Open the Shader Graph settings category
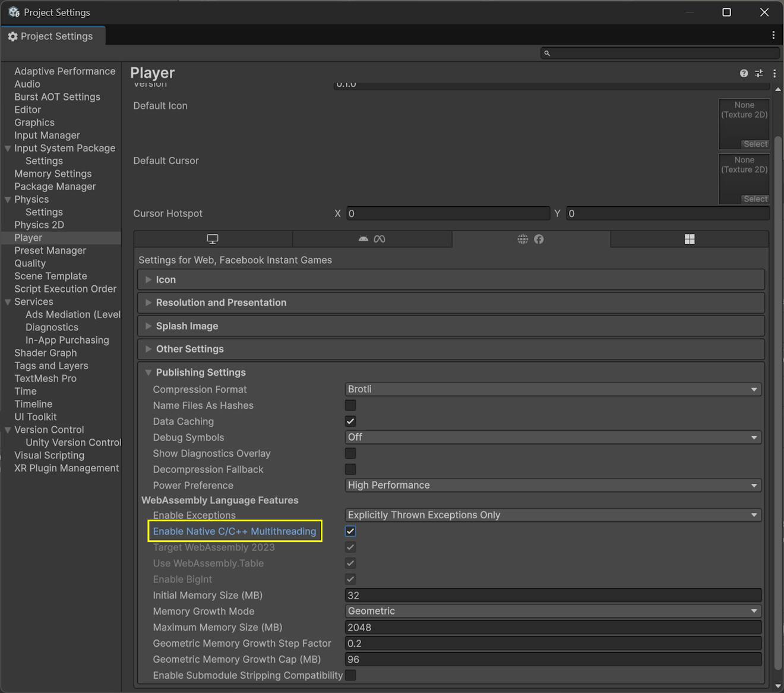784x693 pixels. point(45,352)
